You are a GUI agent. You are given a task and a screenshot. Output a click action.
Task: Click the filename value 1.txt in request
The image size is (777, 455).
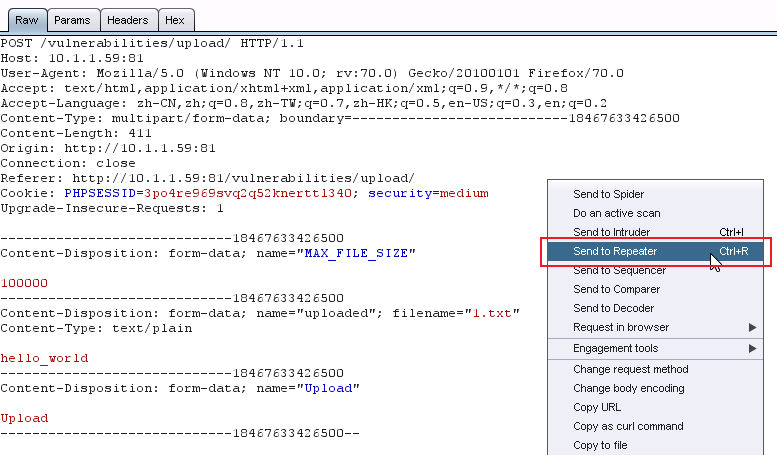(492, 313)
